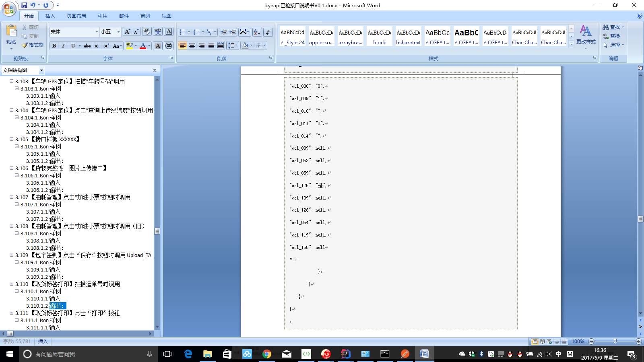Close the document map pane
Screen dimensions: 644x362
click(155, 70)
